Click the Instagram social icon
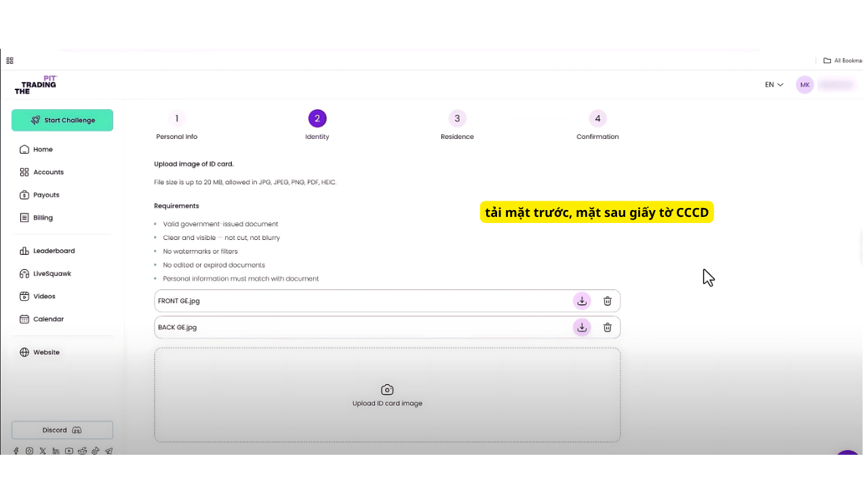Screen dimensions: 868x488 tap(29, 451)
